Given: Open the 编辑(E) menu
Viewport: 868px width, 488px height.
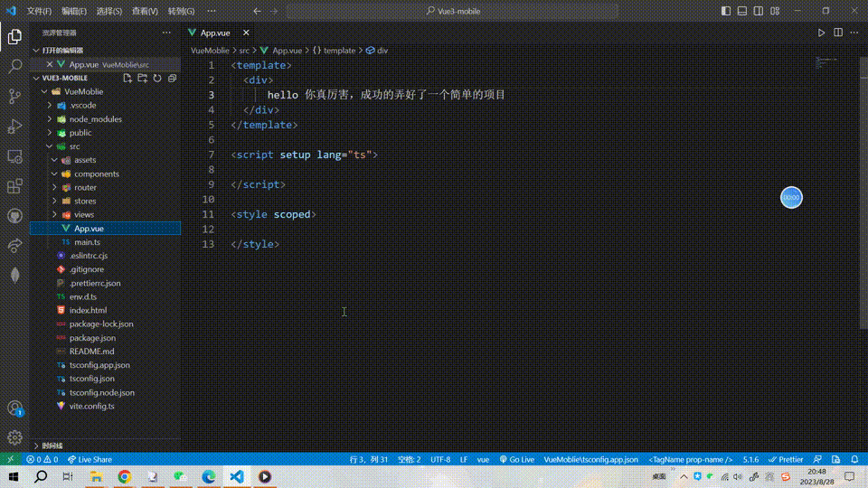Looking at the screenshot, I should (73, 11).
